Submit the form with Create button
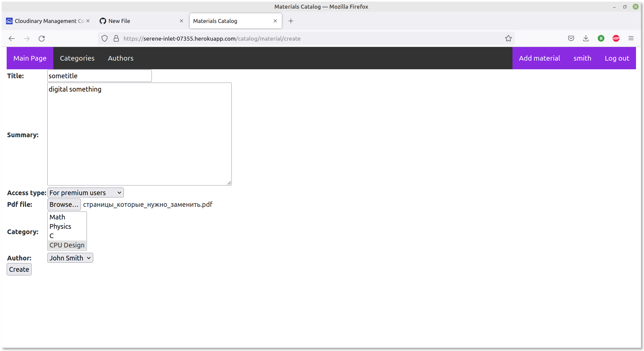 (19, 269)
